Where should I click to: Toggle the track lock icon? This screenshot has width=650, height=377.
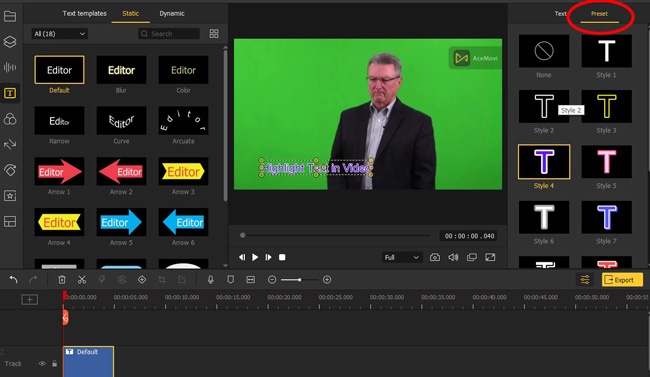(x=55, y=364)
